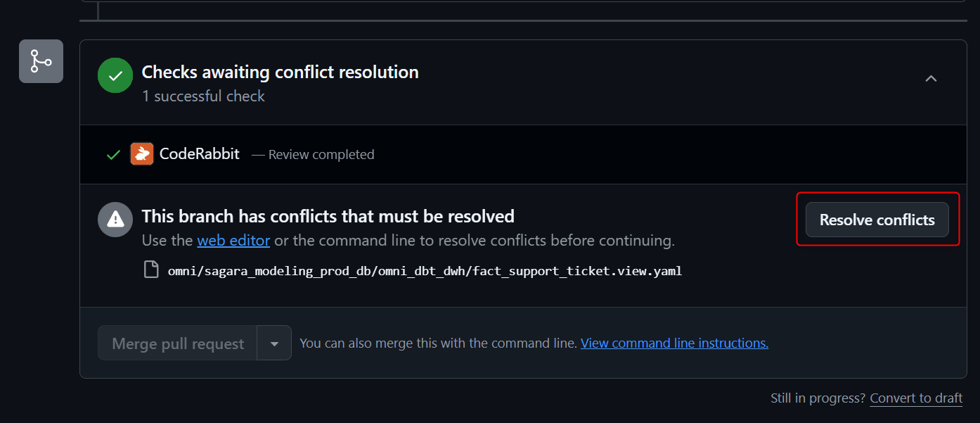This screenshot has width=980, height=423.
Task: Follow the View command line instructions link
Action: (x=674, y=343)
